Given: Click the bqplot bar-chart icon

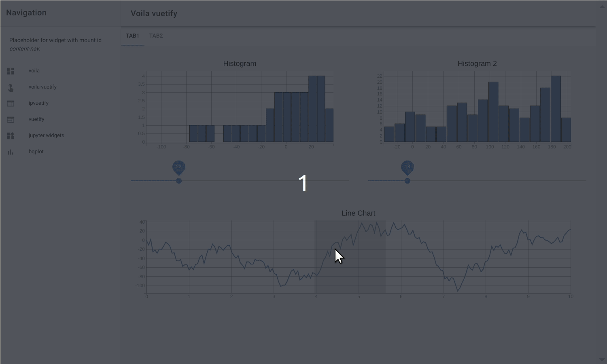Looking at the screenshot, I should [10, 151].
